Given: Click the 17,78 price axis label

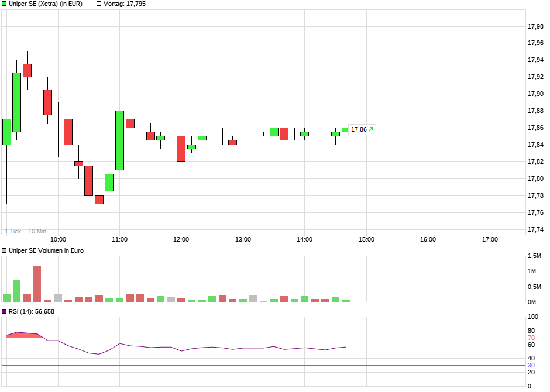Looking at the screenshot, I should click(535, 195).
